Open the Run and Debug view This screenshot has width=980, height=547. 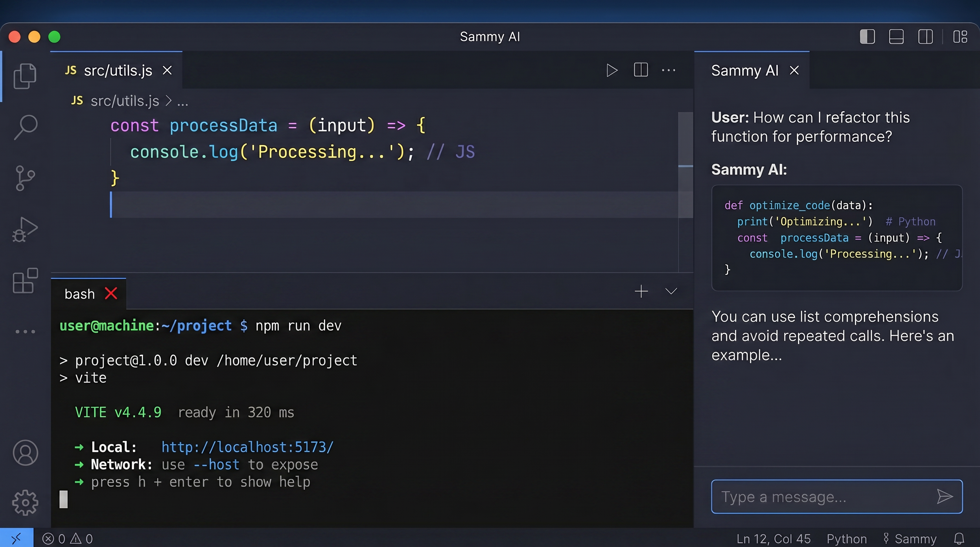click(25, 229)
